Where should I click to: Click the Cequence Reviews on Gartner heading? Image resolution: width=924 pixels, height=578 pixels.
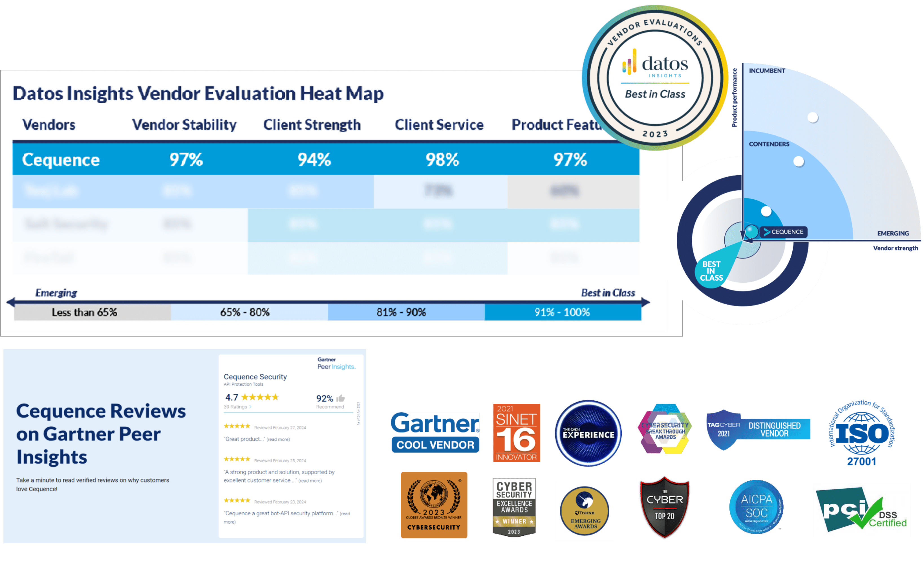click(x=101, y=434)
